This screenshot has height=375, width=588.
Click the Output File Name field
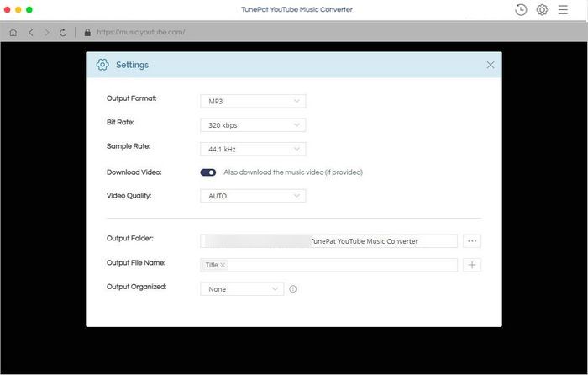click(329, 265)
